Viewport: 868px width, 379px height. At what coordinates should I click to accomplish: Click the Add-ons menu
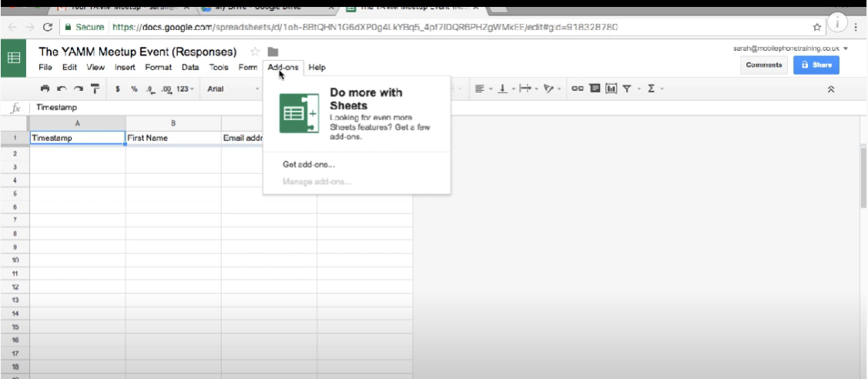pos(283,68)
